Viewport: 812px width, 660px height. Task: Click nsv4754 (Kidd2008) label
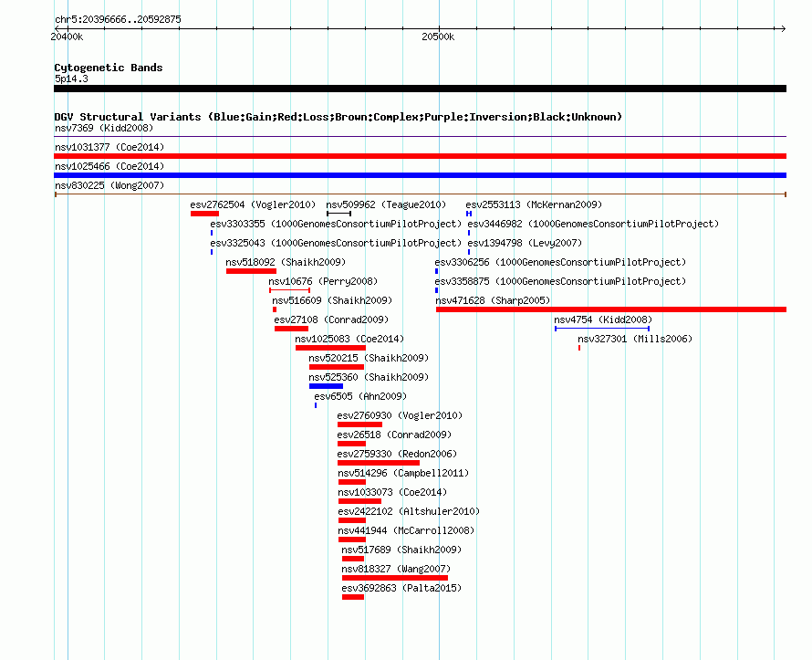[603, 320]
